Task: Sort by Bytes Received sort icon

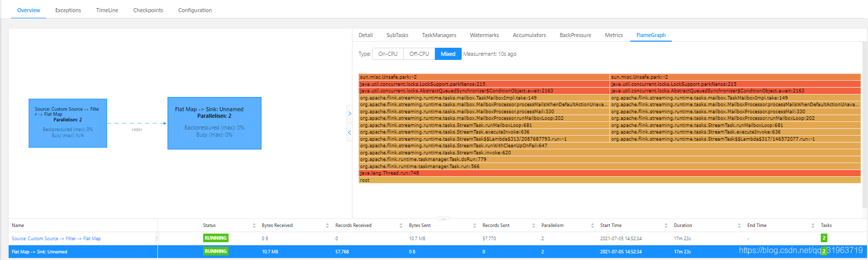Action: coord(327,225)
